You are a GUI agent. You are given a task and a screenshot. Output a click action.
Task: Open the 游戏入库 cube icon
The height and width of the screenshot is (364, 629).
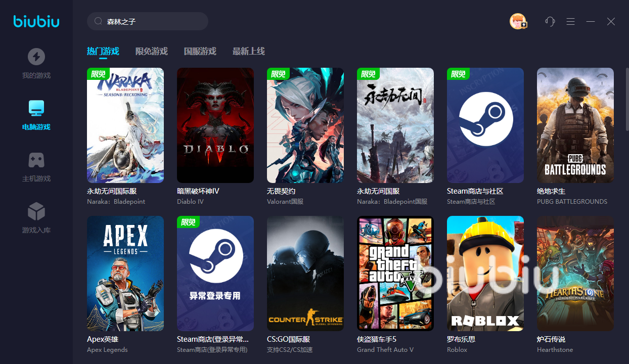pyautogui.click(x=36, y=211)
